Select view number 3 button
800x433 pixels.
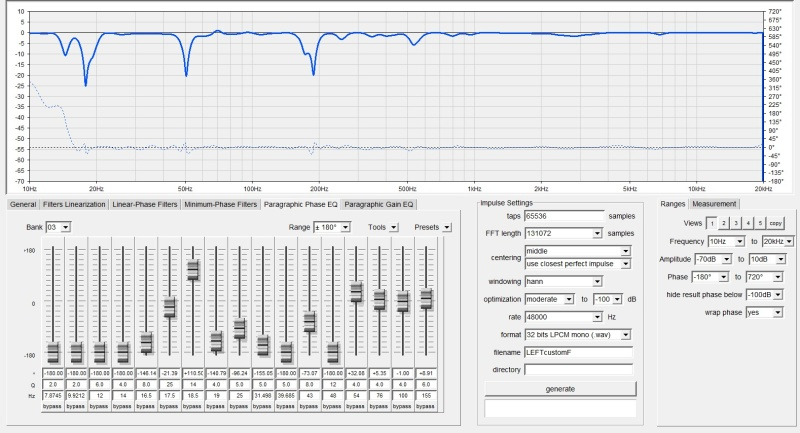point(736,223)
